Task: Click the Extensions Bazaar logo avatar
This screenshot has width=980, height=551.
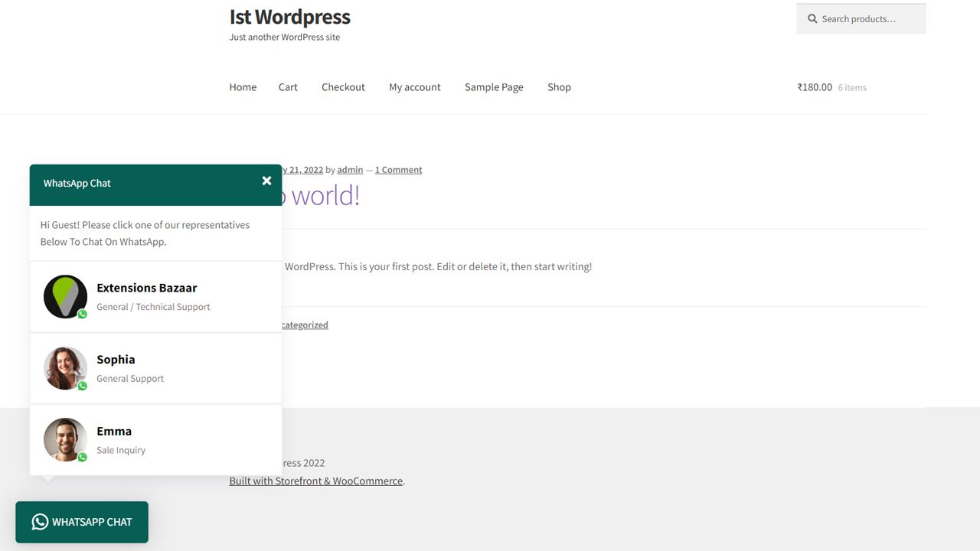Action: pos(65,297)
